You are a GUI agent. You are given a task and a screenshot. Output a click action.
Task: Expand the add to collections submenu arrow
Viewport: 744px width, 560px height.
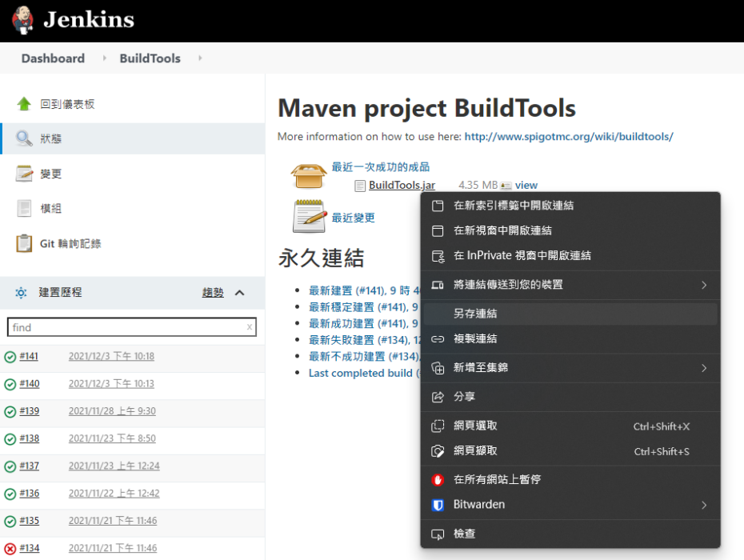(704, 368)
